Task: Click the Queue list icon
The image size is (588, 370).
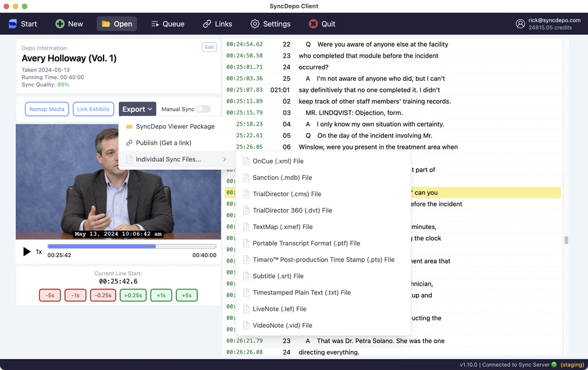Action: pos(155,24)
